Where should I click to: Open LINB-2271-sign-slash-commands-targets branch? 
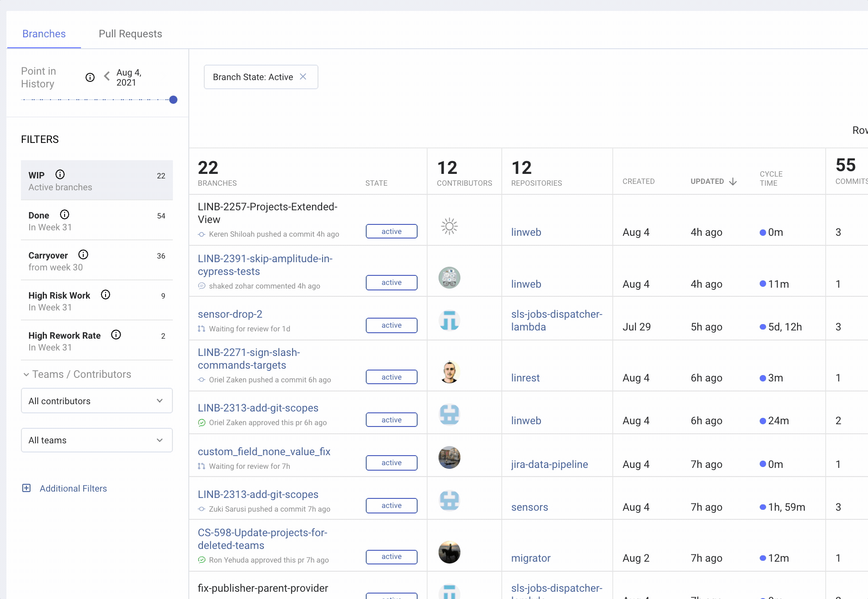pyautogui.click(x=249, y=359)
